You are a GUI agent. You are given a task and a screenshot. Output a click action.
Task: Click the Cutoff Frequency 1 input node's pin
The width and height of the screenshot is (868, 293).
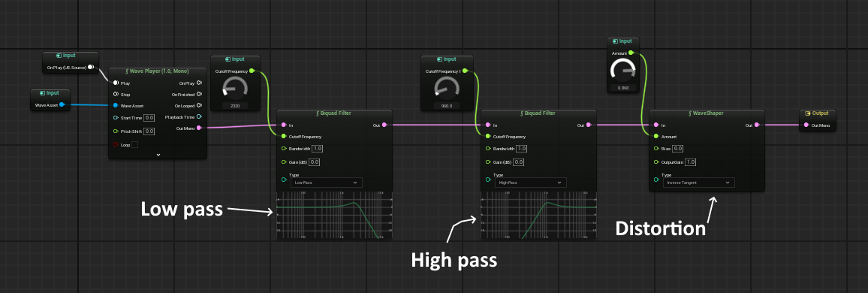tap(465, 71)
